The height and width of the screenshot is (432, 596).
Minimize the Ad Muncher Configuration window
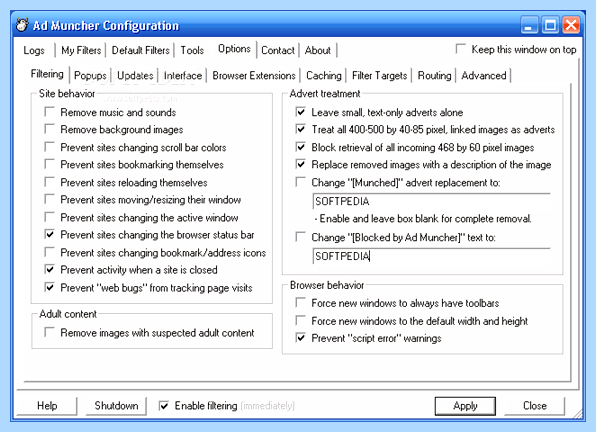pyautogui.click(x=529, y=25)
